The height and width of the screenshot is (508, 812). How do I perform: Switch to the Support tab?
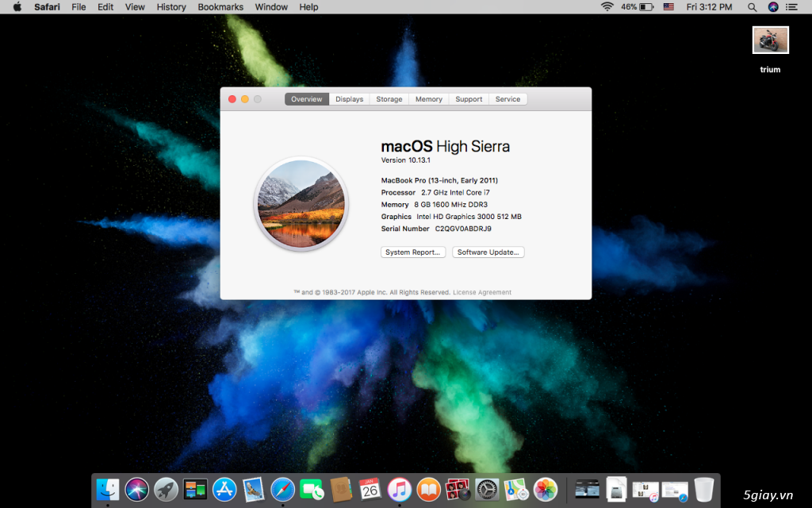(x=469, y=99)
